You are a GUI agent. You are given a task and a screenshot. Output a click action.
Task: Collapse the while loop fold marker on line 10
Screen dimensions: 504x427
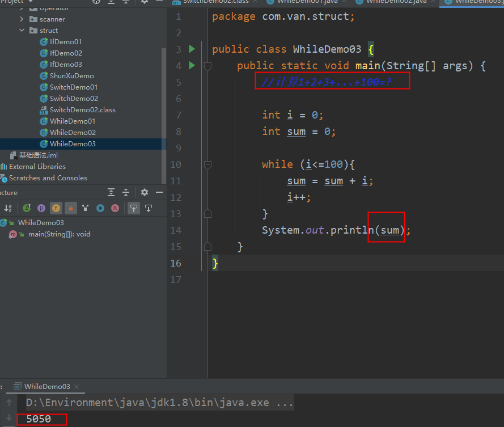207,165
